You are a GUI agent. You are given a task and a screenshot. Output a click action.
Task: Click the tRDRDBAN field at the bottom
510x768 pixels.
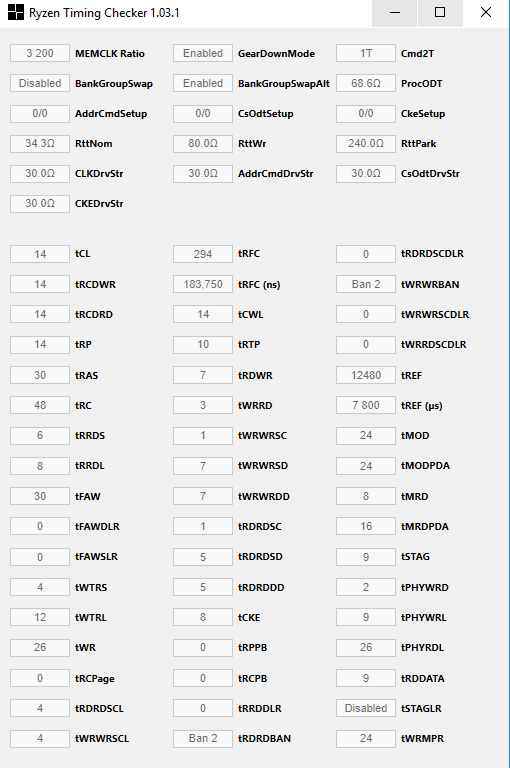(203, 738)
